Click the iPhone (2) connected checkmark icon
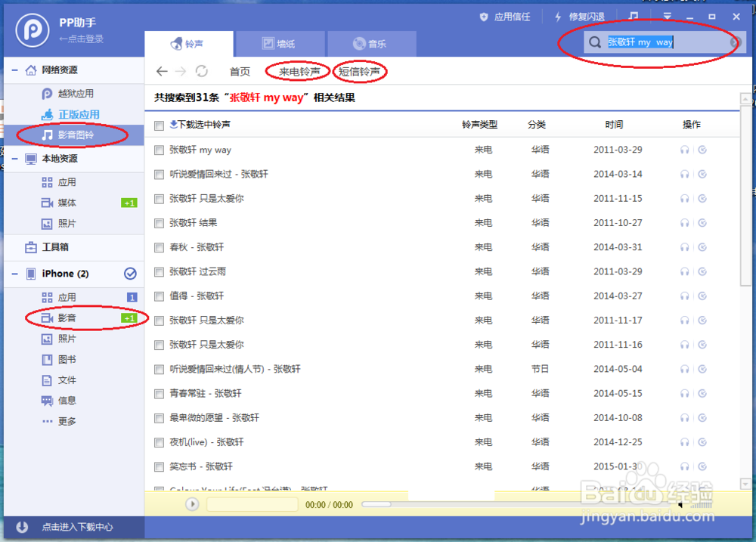This screenshot has height=542, width=756. (x=130, y=274)
